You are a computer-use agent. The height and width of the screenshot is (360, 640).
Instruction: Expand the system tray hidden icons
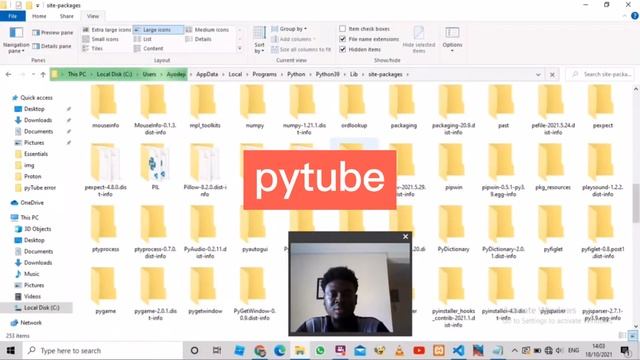[x=514, y=351]
